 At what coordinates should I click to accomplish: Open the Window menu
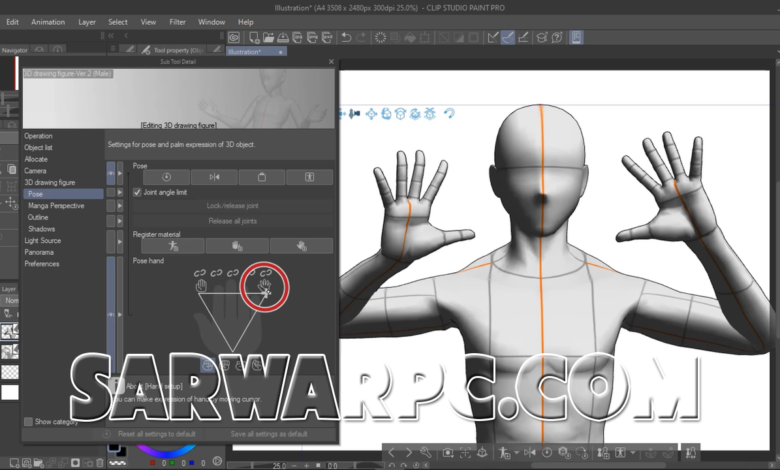(x=211, y=22)
